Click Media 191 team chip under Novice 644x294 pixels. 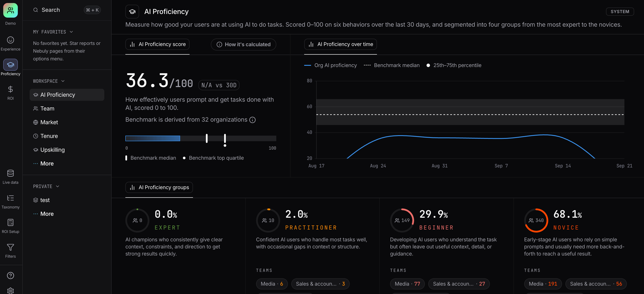(x=543, y=284)
